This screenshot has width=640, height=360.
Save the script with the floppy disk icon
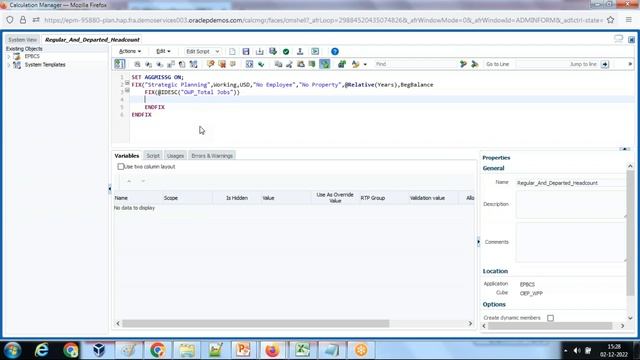pyautogui.click(x=246, y=51)
